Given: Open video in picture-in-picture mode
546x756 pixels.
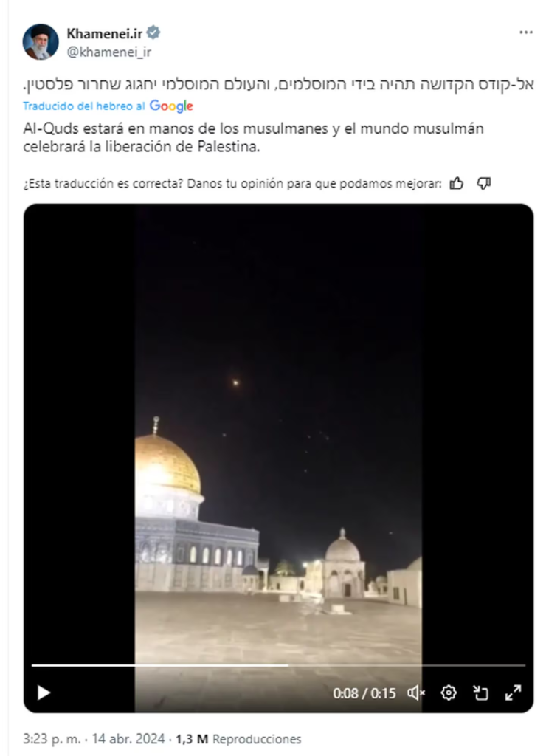Looking at the screenshot, I should pos(480,693).
